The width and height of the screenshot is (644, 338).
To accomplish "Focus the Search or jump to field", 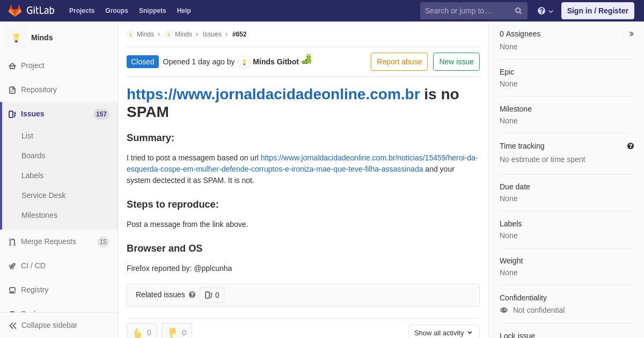I will [473, 11].
